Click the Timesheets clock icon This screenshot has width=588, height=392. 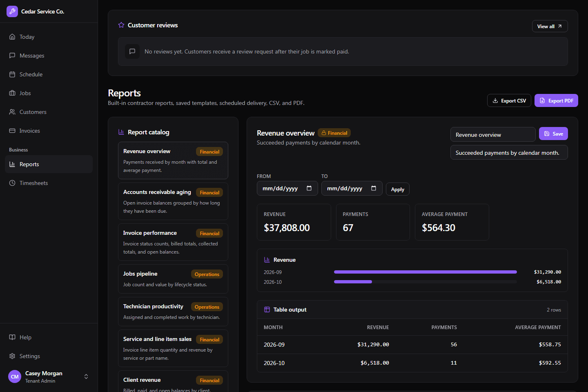click(12, 183)
